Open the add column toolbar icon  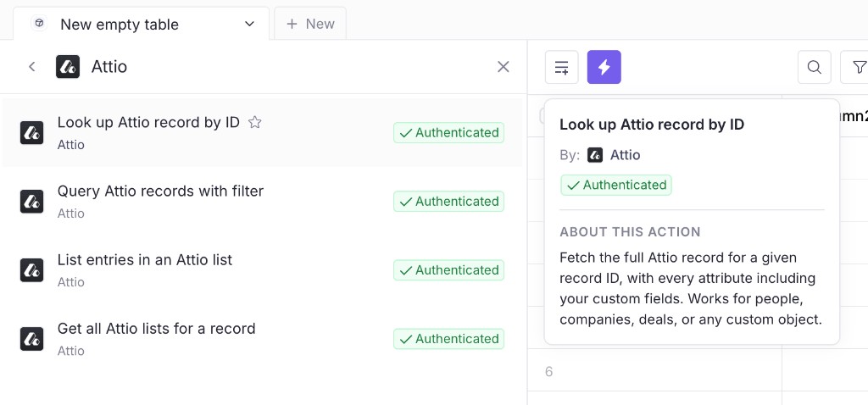[x=561, y=67]
